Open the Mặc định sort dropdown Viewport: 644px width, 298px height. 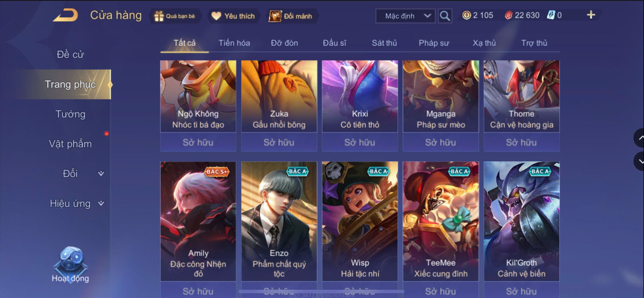[x=405, y=16]
